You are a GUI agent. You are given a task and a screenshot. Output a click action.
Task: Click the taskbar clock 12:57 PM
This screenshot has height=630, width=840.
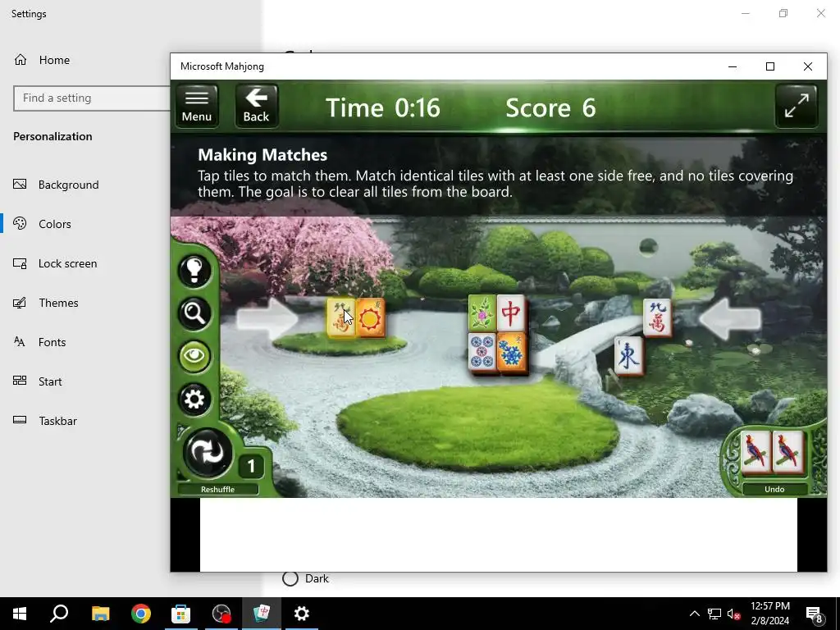point(769,614)
